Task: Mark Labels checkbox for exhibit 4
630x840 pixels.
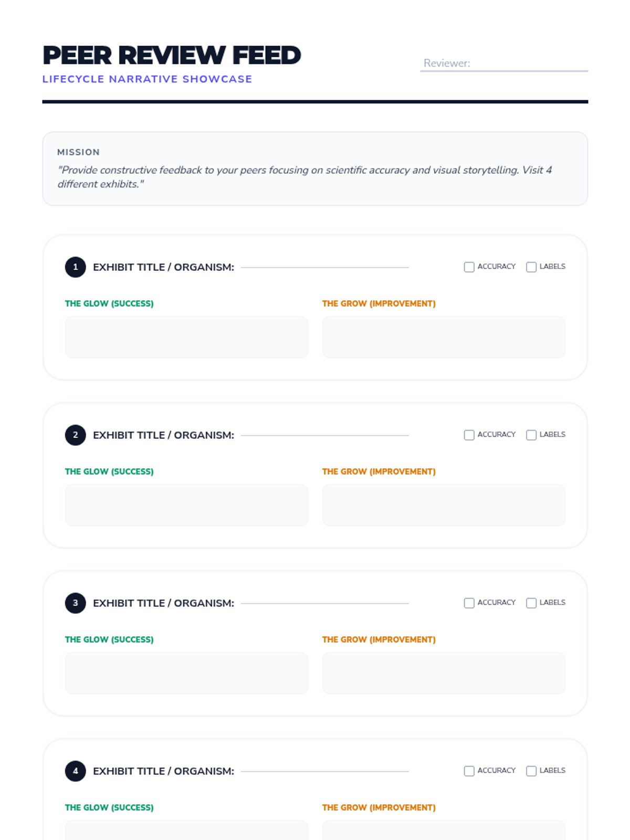Action: tap(531, 771)
